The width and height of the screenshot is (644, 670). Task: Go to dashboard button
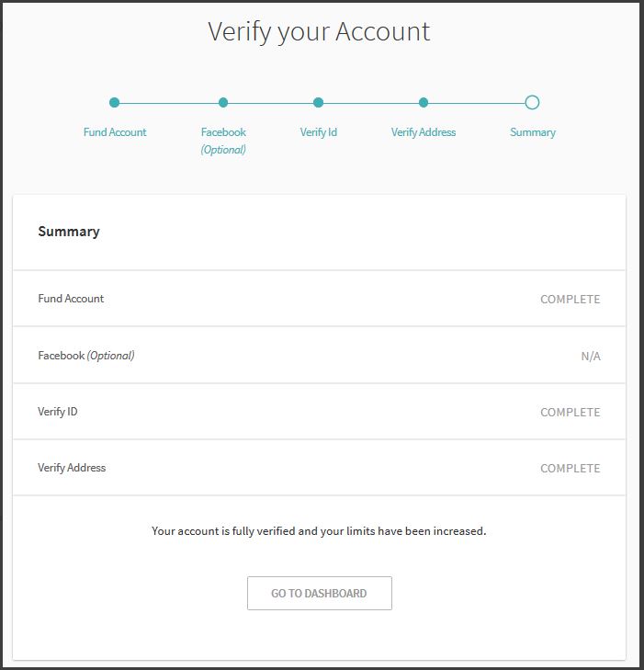pos(320,593)
